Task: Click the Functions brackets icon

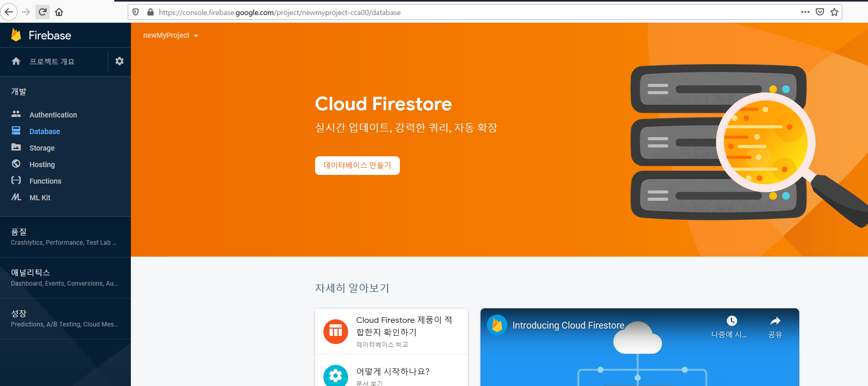Action: pyautogui.click(x=16, y=180)
